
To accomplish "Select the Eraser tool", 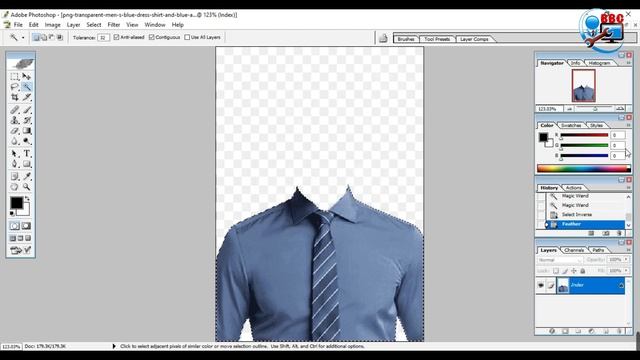I will coord(15,131).
